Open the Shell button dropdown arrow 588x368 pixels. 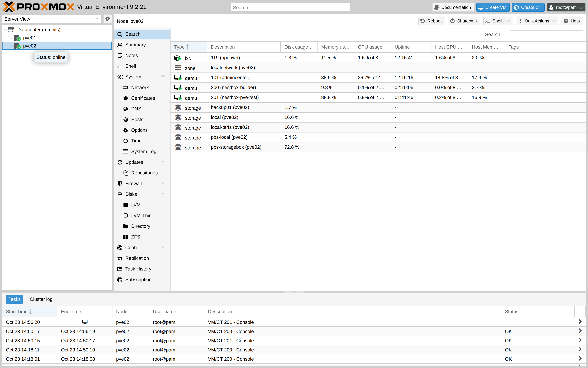click(508, 21)
